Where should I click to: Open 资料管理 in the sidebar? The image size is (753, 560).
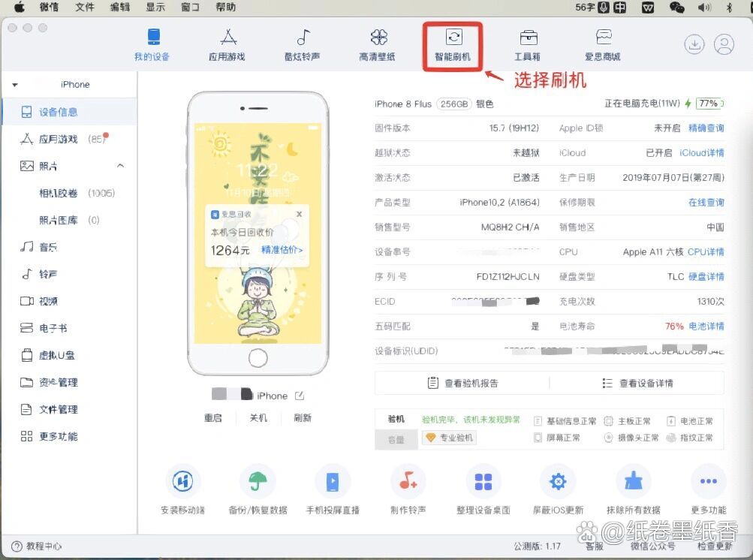coord(49,382)
